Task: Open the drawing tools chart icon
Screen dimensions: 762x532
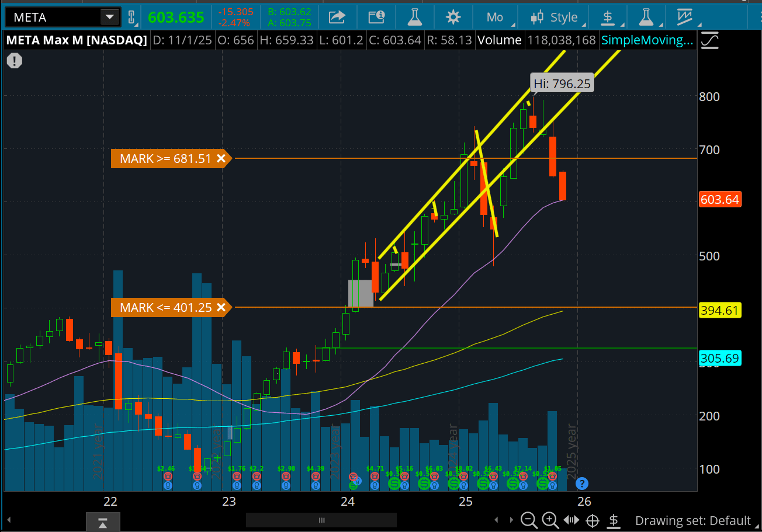Action: point(685,17)
